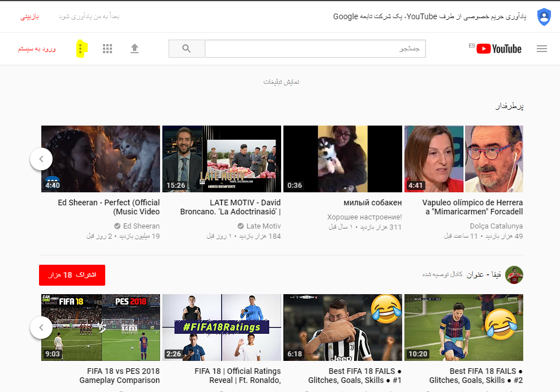Click the Dolça Catalunya channel name
The width and height of the screenshot is (560, 392).
click(x=497, y=226)
